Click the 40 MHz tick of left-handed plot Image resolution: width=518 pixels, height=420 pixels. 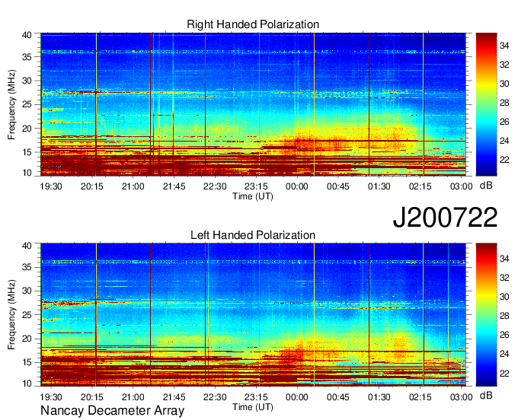tap(27, 245)
